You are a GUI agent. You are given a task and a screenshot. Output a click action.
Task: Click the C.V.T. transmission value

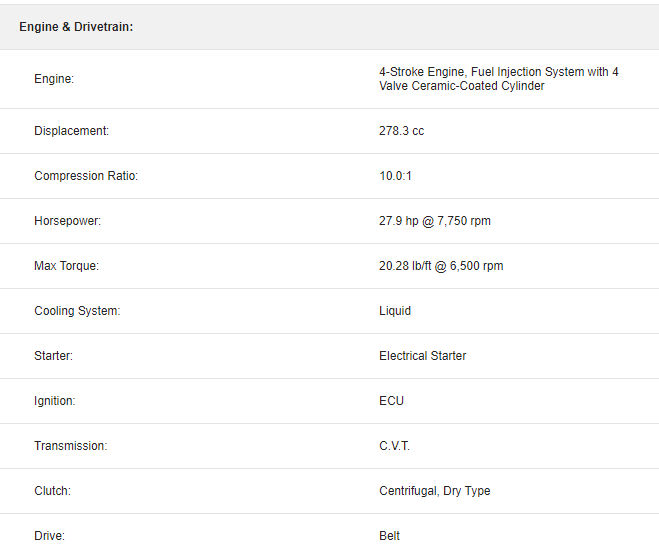tap(394, 446)
